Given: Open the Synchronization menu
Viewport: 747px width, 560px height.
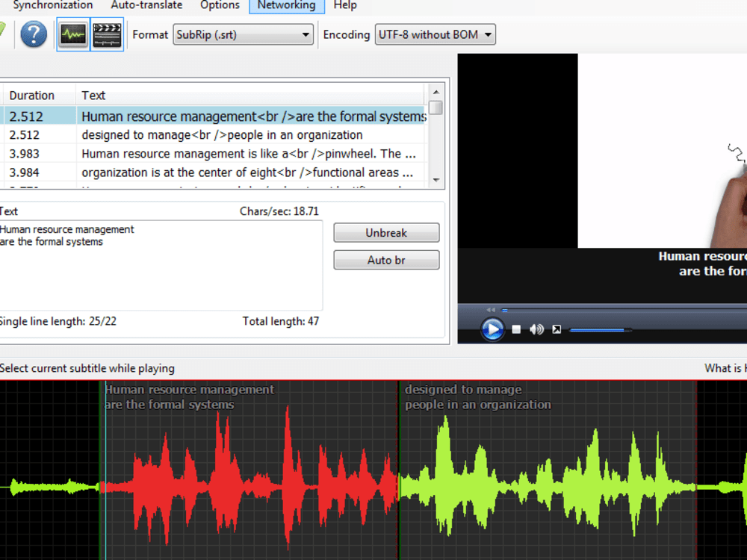Looking at the screenshot, I should tap(53, 6).
